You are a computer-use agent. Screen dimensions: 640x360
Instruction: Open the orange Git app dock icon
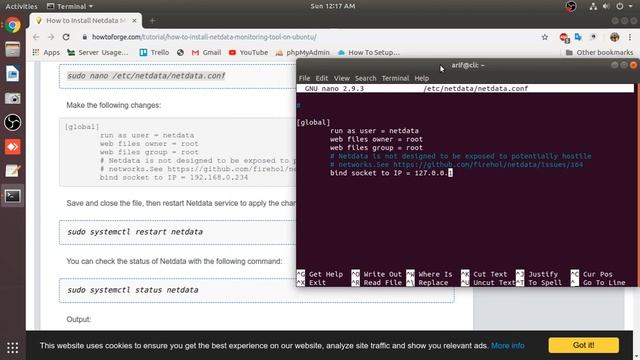13,147
